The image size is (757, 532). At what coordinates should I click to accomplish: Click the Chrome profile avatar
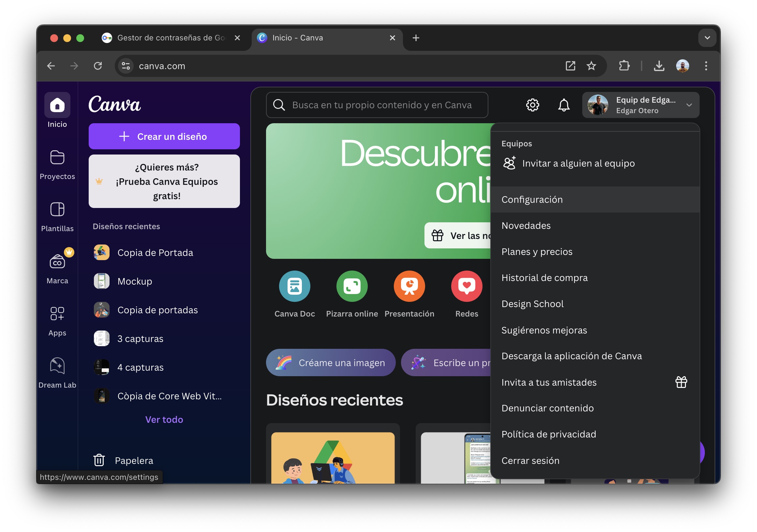pyautogui.click(x=682, y=66)
